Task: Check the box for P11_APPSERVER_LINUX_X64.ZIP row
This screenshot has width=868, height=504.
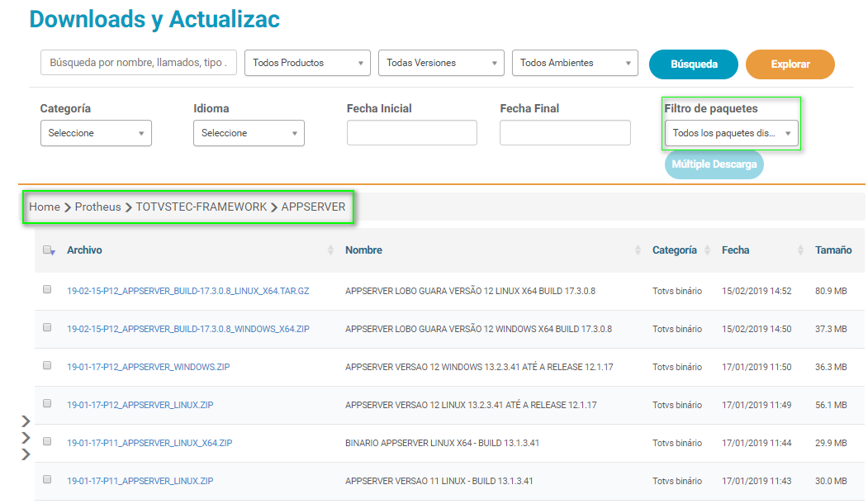Action: (47, 441)
